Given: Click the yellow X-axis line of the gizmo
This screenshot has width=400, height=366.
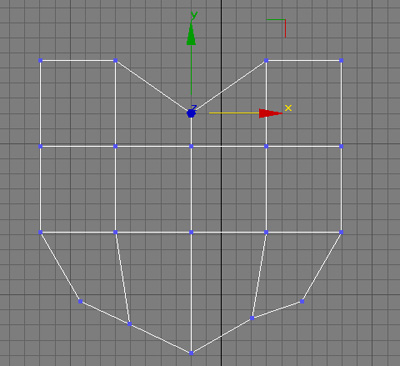Looking at the screenshot, I should (x=234, y=113).
